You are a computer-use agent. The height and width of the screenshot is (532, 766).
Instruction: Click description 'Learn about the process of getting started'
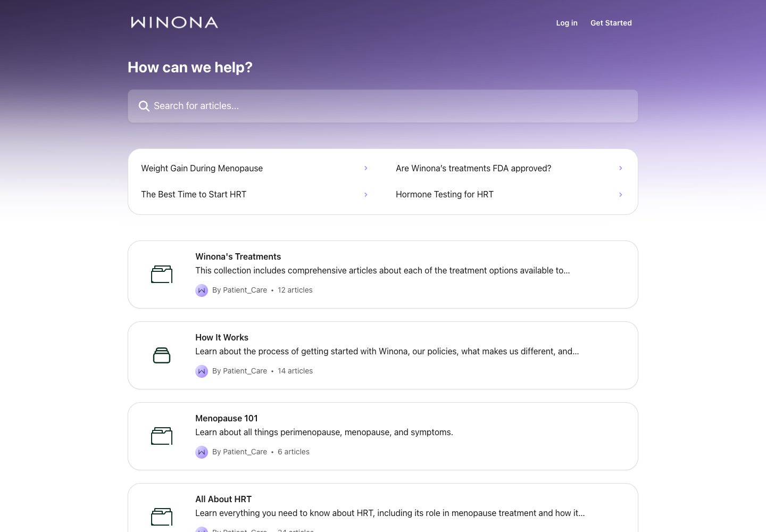tap(387, 351)
